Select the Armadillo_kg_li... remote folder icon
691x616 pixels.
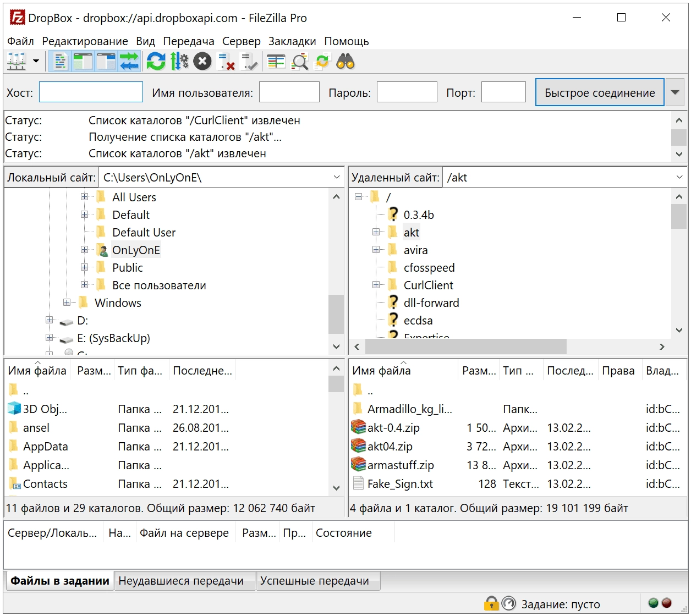tap(358, 409)
